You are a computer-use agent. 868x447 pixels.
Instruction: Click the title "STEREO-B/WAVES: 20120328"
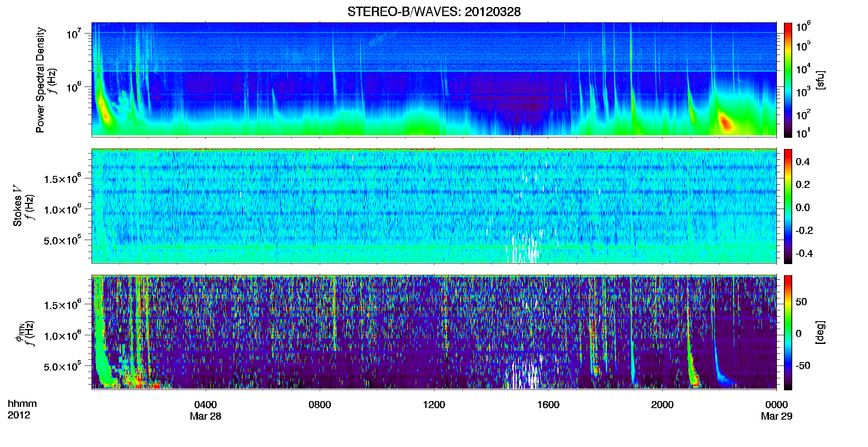click(434, 12)
